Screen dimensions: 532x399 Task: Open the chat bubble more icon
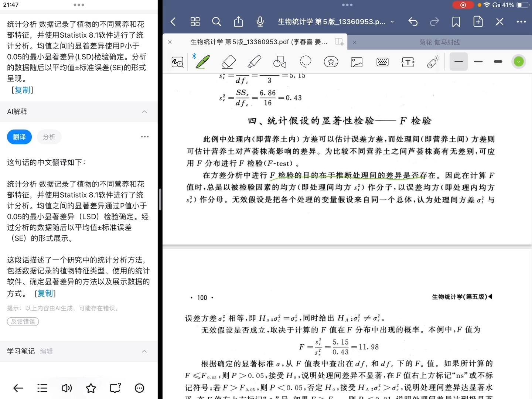139,388
